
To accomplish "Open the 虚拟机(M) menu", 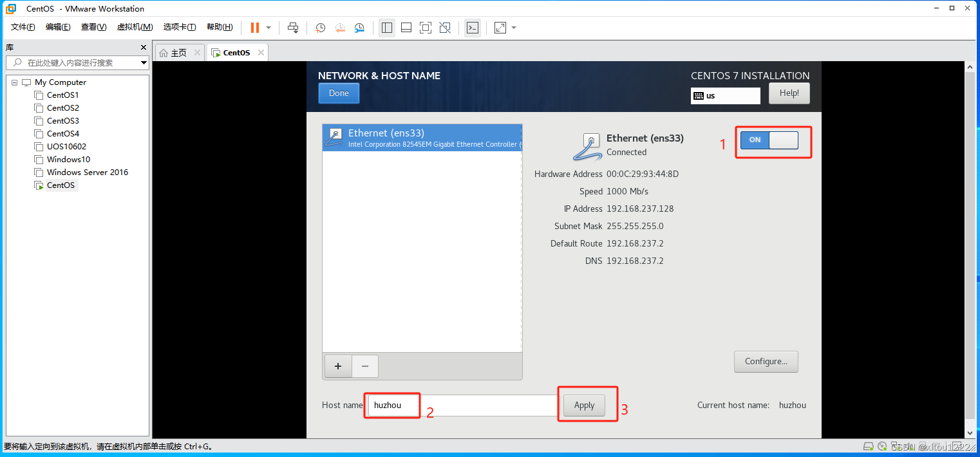I will (135, 27).
